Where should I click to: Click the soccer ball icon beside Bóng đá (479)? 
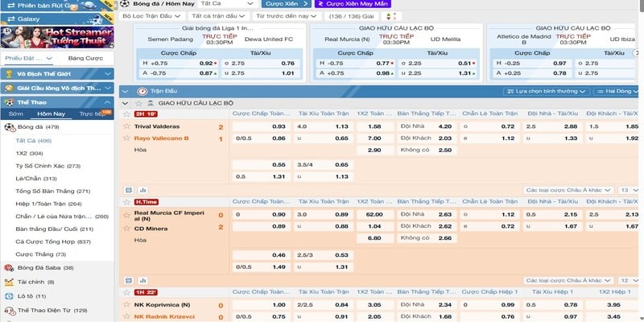click(9, 127)
